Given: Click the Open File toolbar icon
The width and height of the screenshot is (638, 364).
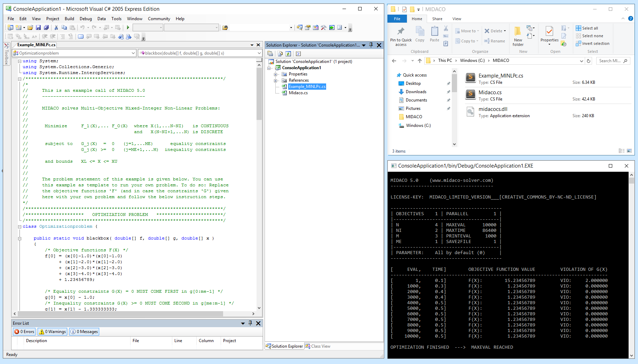Looking at the screenshot, I should tap(30, 27).
